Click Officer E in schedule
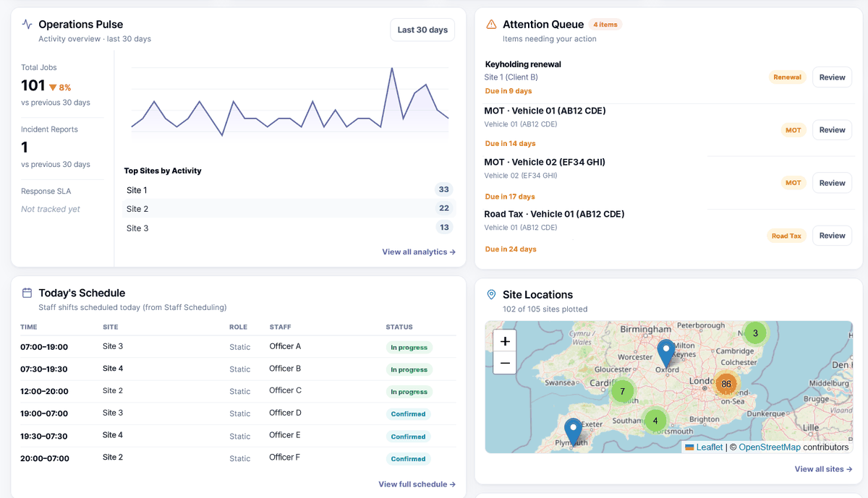Screen dimensions: 868x498 [285, 435]
